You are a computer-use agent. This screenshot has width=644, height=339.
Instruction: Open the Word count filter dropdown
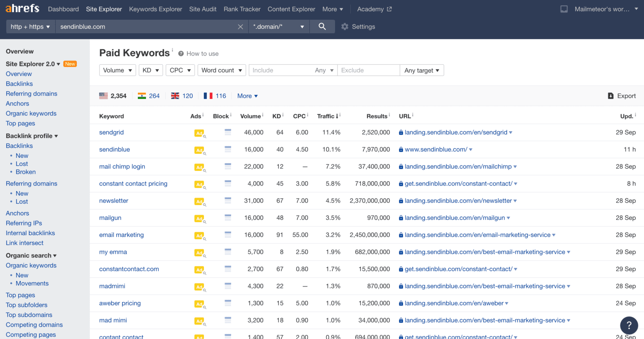(222, 70)
